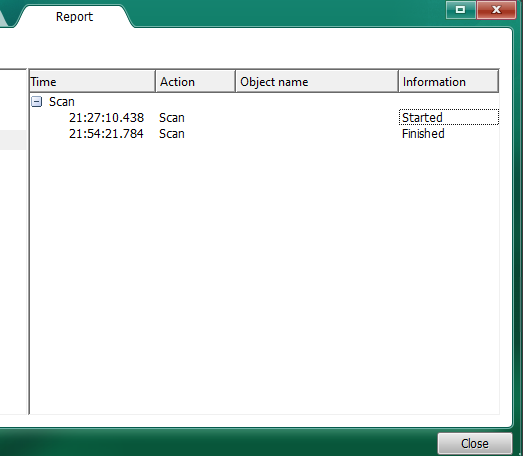The width and height of the screenshot is (523, 456).
Task: Click Scan action in started row
Action: pos(172,118)
